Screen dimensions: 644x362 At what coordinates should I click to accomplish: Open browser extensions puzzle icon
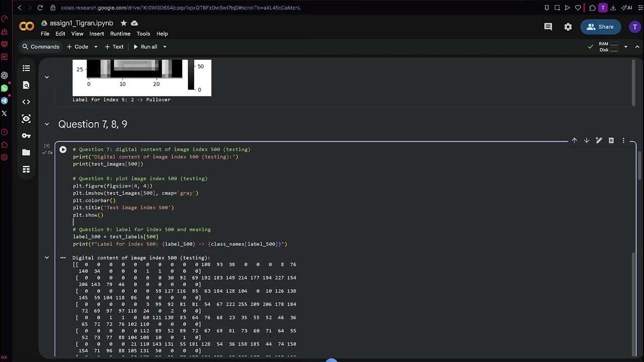click(x=592, y=8)
